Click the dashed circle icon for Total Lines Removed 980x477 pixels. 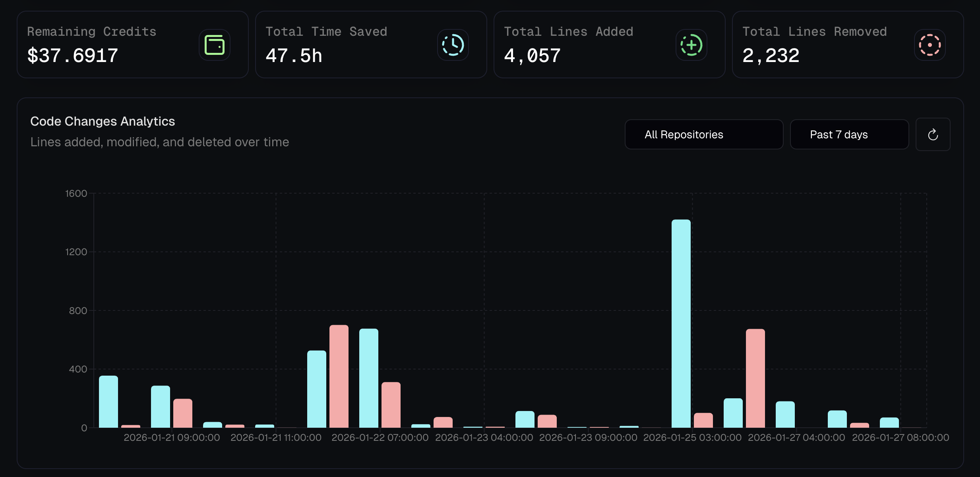(x=930, y=45)
